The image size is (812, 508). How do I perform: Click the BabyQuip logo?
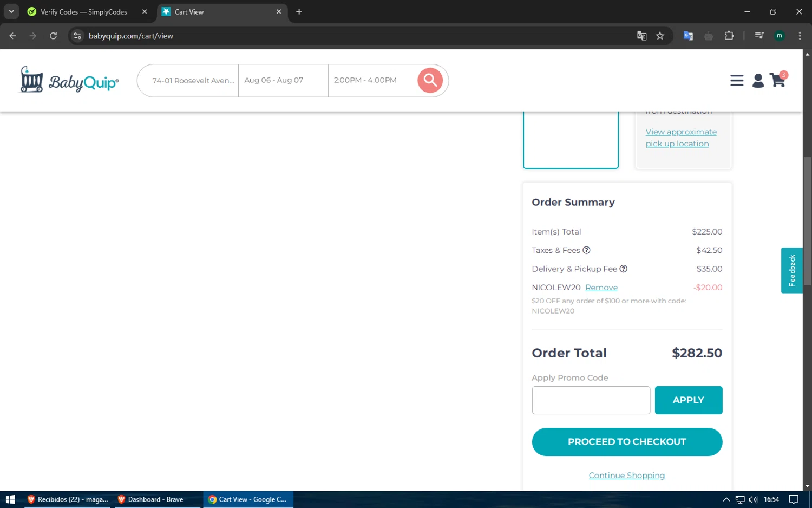tap(69, 80)
